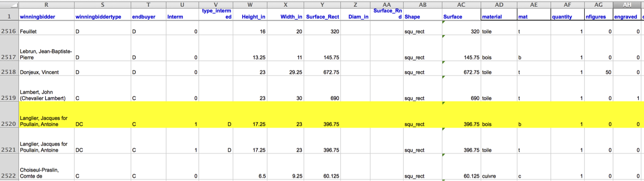Click the Lebrun, Jean-Baptiste-Pierre cell
Image resolution: width=644 pixels, height=181 pixels.
(x=46, y=54)
